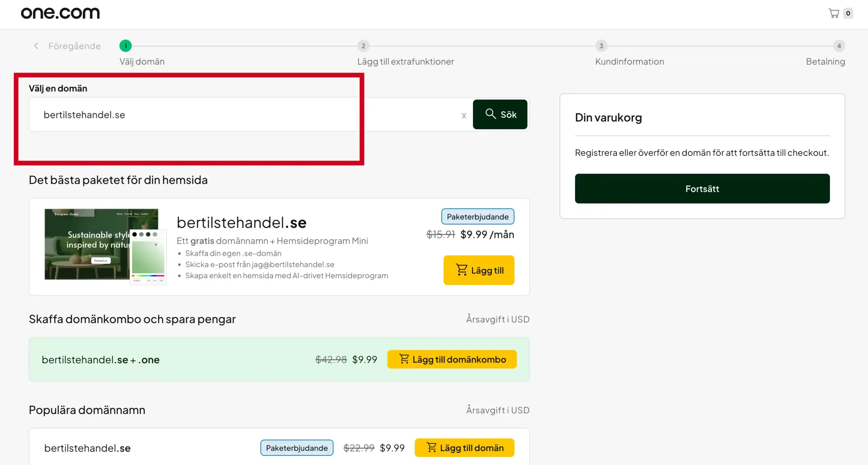Click Skaffa din egen .se-domän bullet
The height and width of the screenshot is (465, 868).
pyautogui.click(x=233, y=253)
